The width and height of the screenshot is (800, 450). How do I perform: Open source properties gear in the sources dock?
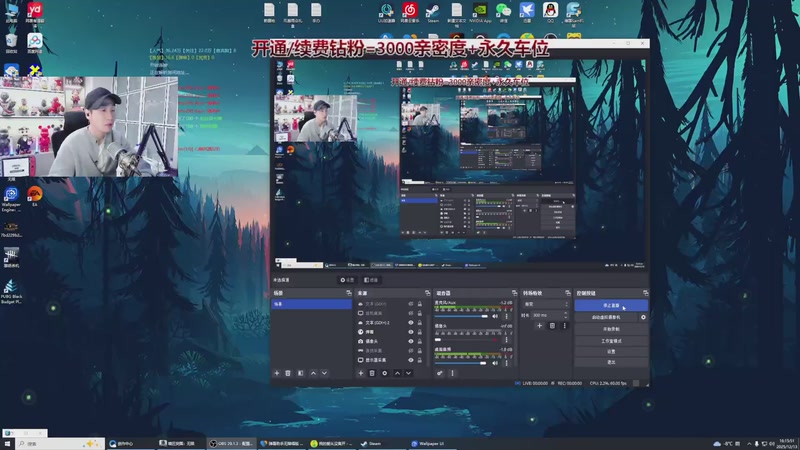tap(385, 373)
